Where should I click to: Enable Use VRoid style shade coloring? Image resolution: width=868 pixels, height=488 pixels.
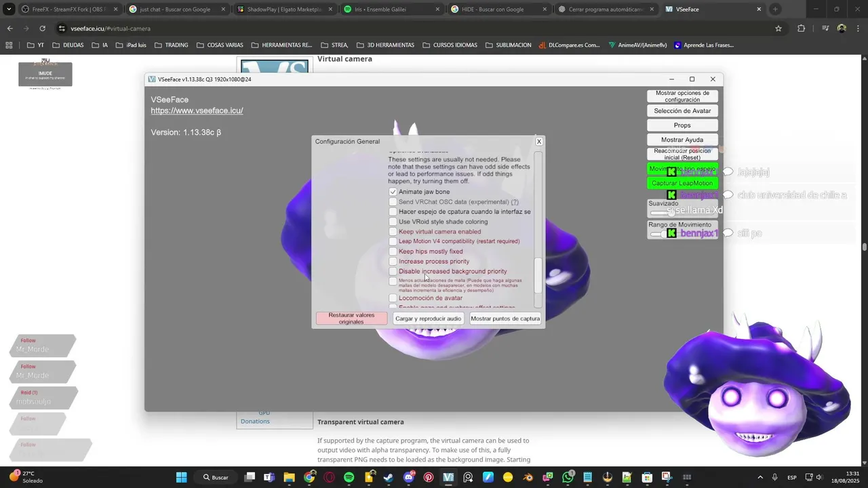click(393, 222)
